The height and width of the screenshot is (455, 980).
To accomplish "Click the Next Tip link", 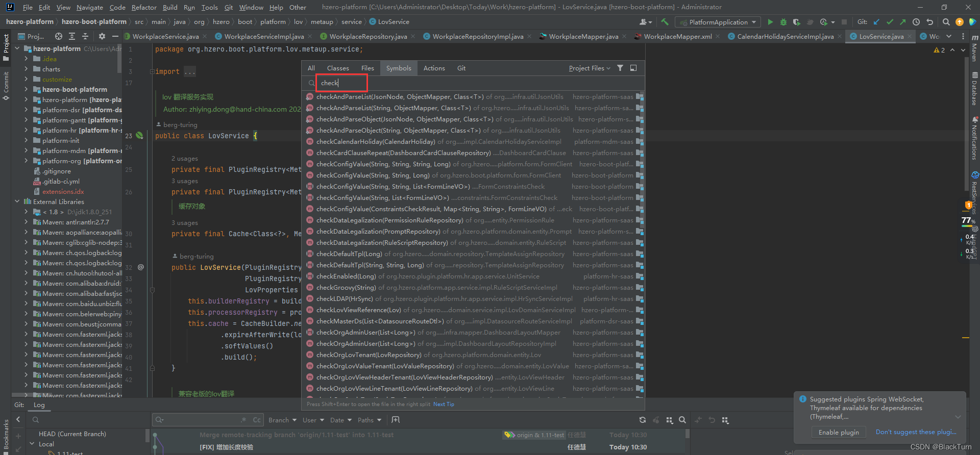I will point(444,405).
